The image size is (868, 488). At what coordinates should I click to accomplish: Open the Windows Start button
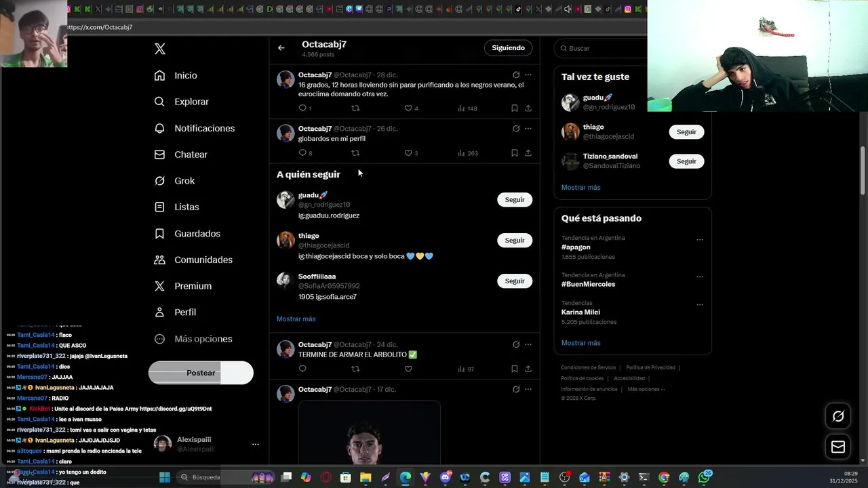[x=164, y=477]
